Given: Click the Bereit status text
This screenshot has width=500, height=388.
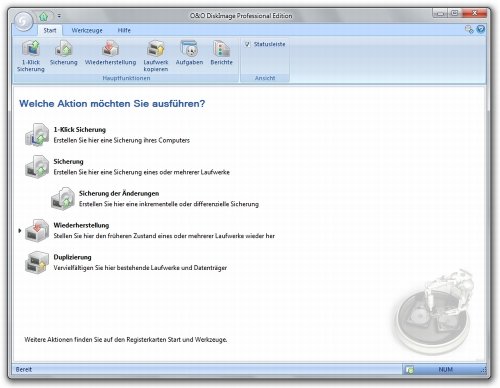Looking at the screenshot, I should pos(24,370).
